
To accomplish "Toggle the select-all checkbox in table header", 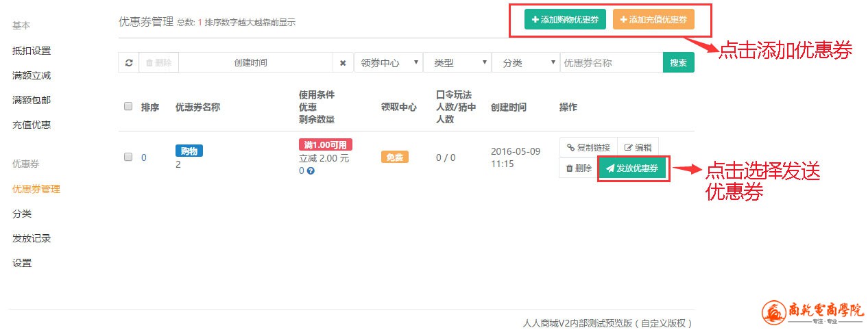I will [128, 107].
